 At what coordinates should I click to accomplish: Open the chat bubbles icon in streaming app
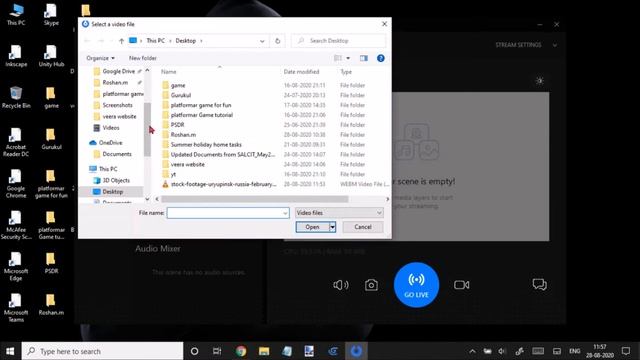(540, 284)
